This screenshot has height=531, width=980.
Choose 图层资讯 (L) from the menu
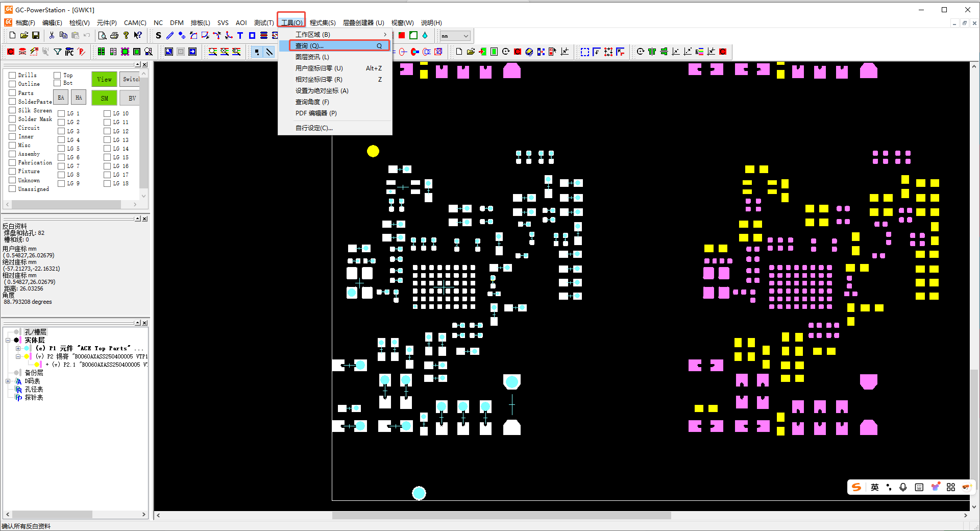[x=312, y=57]
